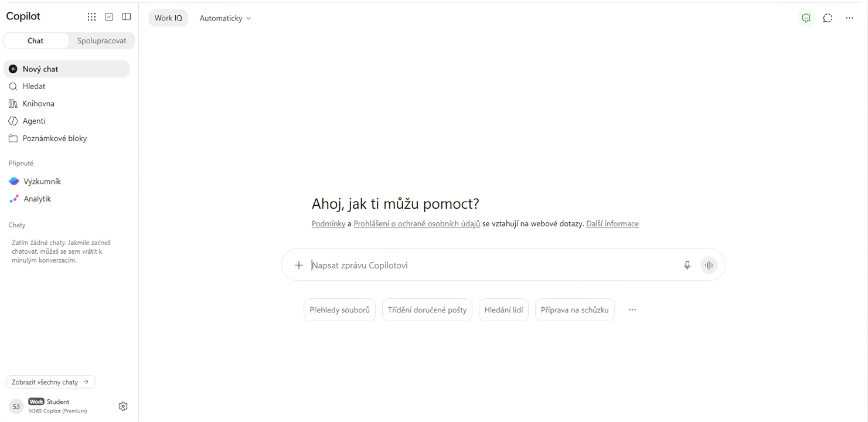This screenshot has height=422, width=868.
Task: Open settings gear icon at bottom left
Action: pos(123,406)
